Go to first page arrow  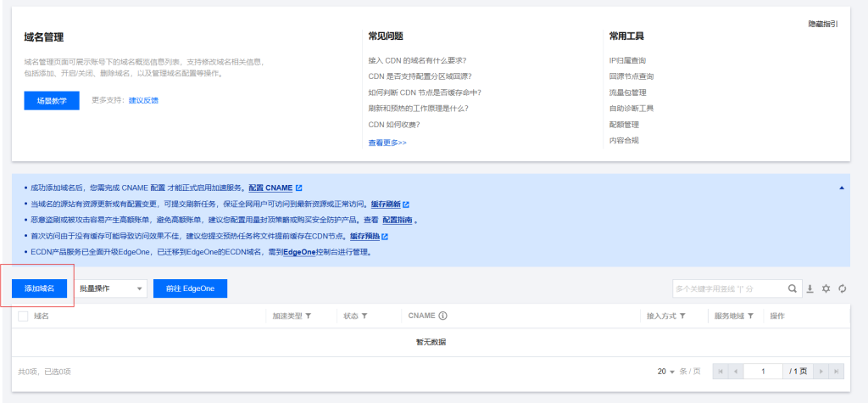tap(721, 372)
